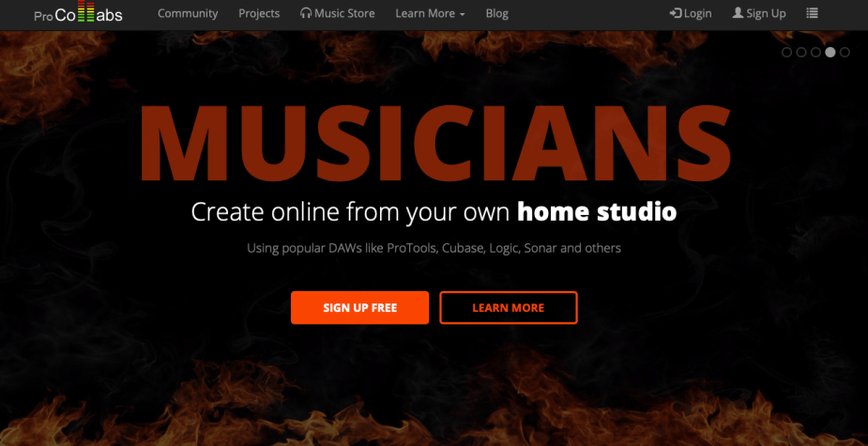Select the first carousel slide dot
Viewport: 868px width, 446px height.
786,52
